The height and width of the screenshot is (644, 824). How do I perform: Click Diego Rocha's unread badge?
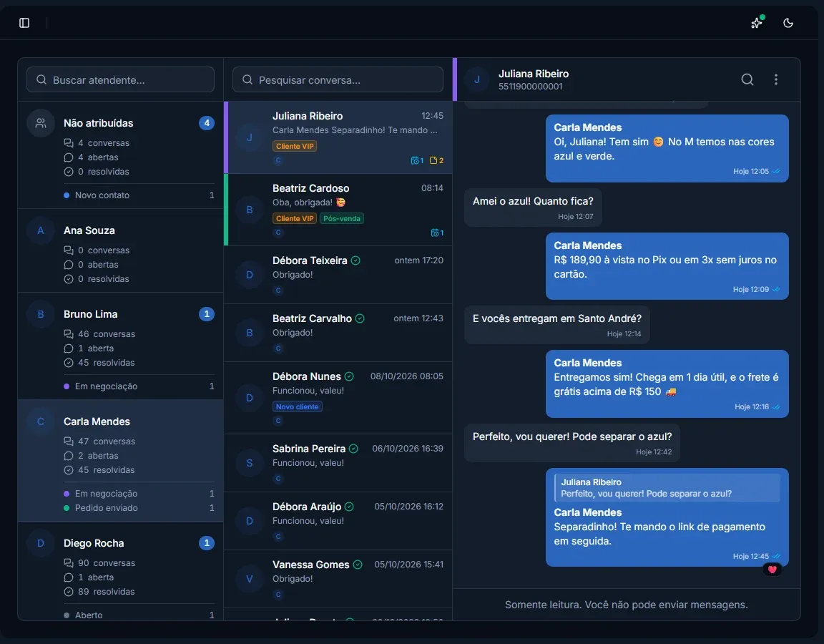[207, 543]
